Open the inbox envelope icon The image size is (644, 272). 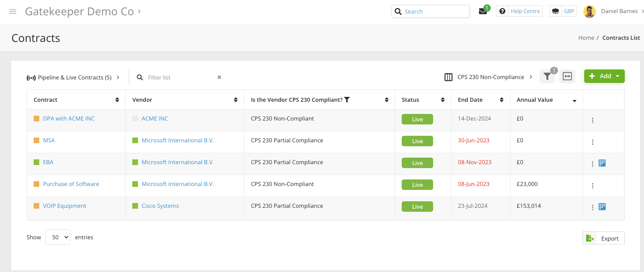(x=483, y=12)
